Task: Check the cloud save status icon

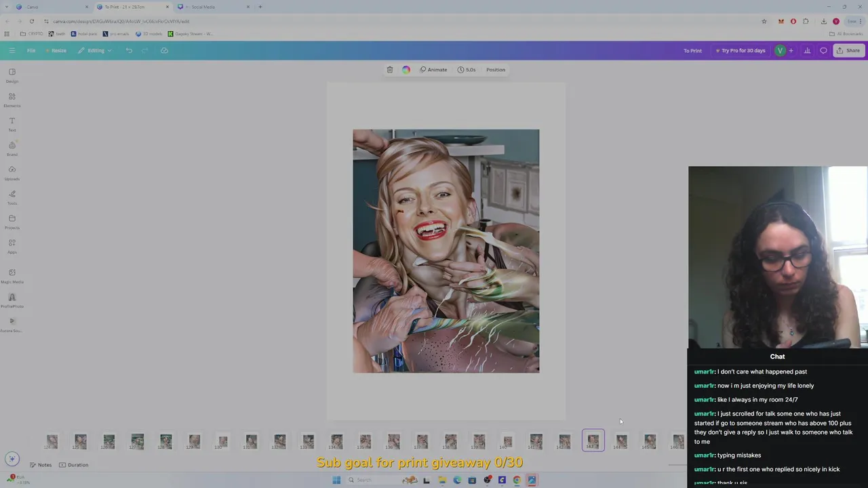Action: pyautogui.click(x=164, y=51)
